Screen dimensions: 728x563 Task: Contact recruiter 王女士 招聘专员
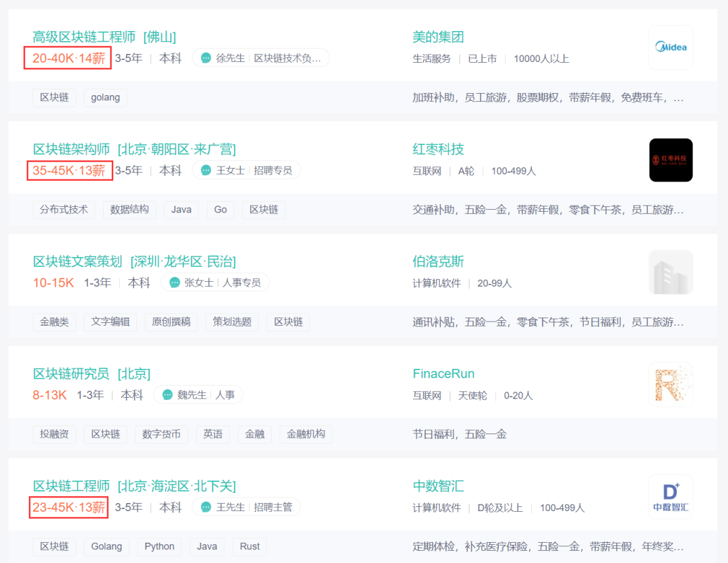coord(247,171)
